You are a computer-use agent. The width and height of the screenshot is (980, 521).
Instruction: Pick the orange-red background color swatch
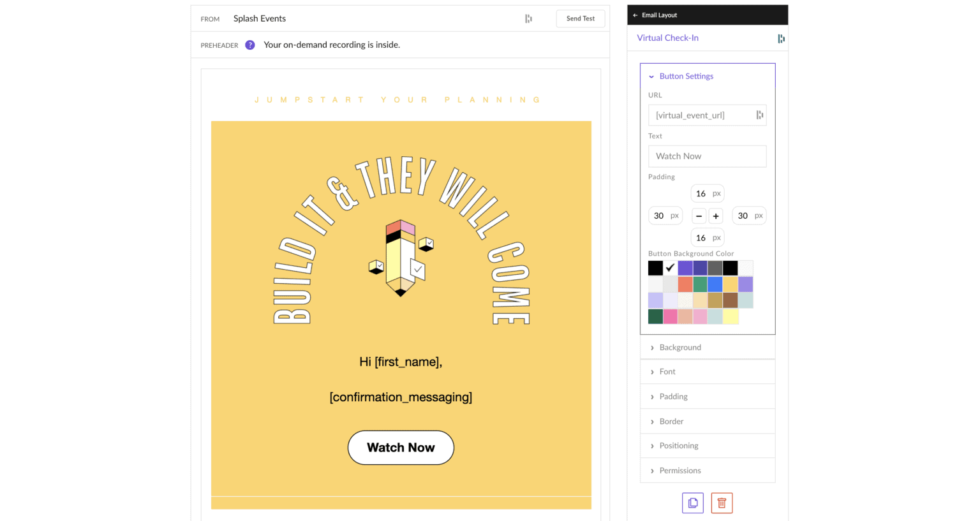685,284
